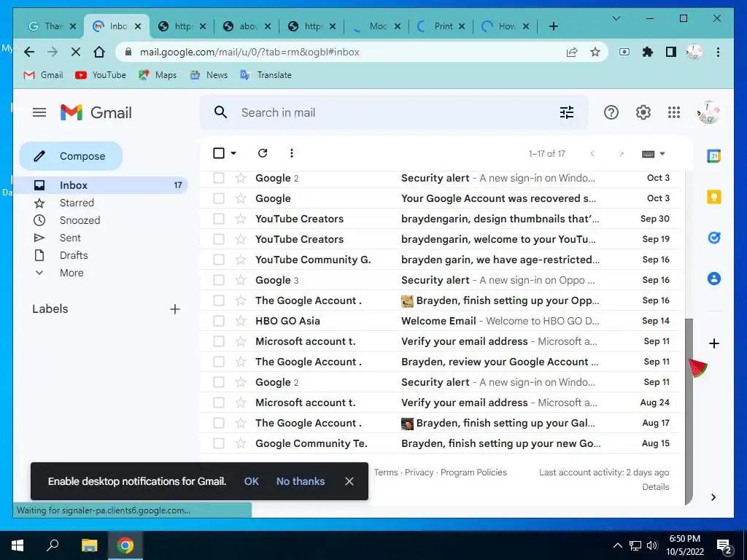Select checkbox for YouTube Creators Sep 19 email
Viewport: 747px width, 560px height.
(x=219, y=239)
